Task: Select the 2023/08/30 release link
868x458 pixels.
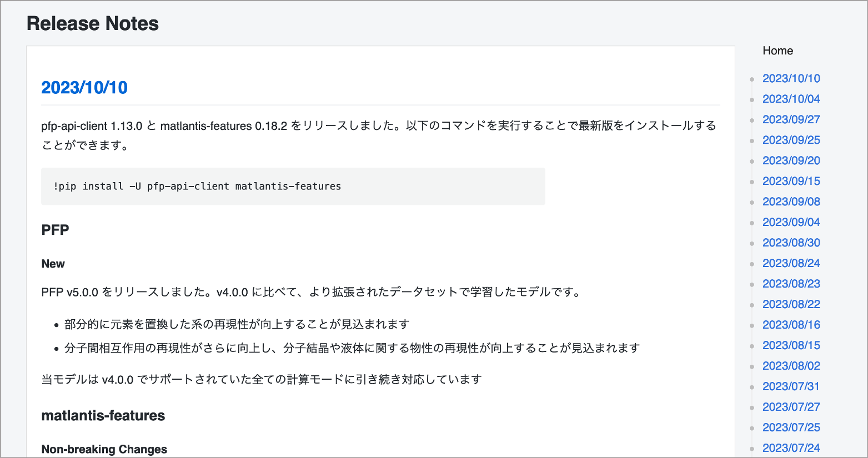Action: coord(791,243)
